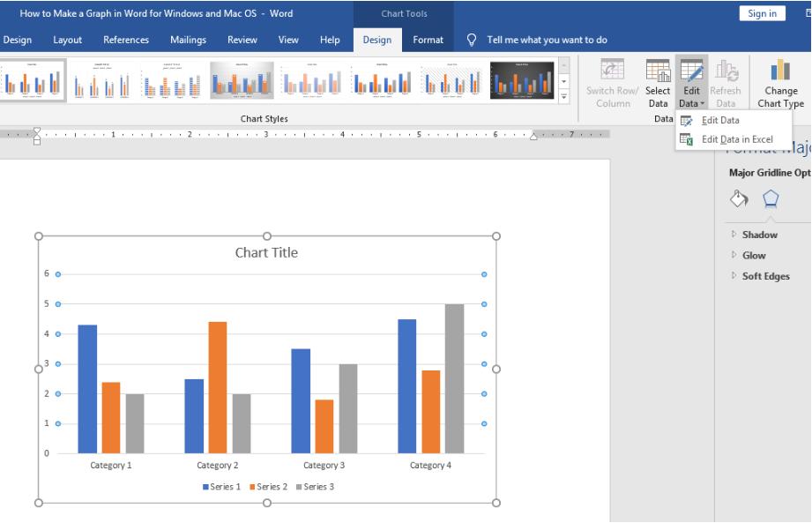Switch to the Format tab
This screenshot has width=812, height=523.
point(428,39)
